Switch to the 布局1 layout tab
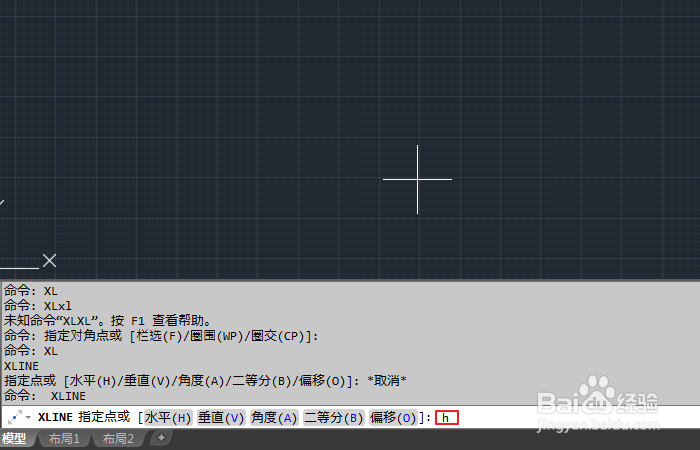 [63, 439]
